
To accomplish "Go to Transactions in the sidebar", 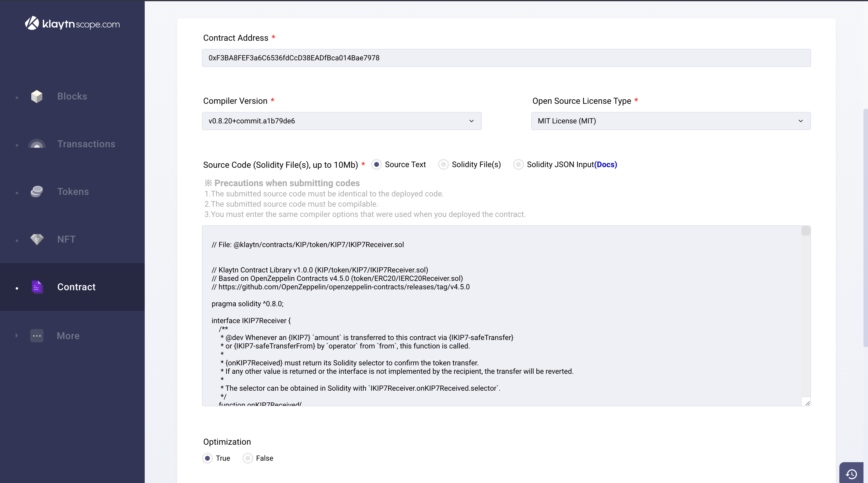I will point(86,144).
